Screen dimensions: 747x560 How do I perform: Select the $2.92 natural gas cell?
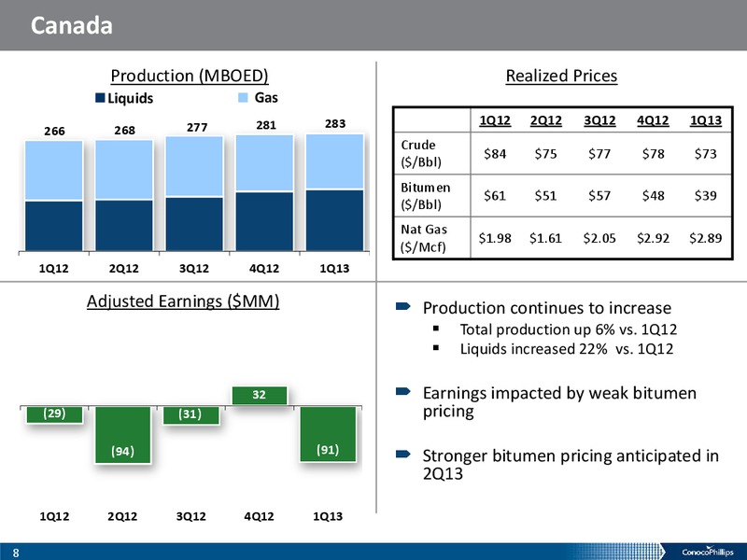pyautogui.click(x=653, y=238)
